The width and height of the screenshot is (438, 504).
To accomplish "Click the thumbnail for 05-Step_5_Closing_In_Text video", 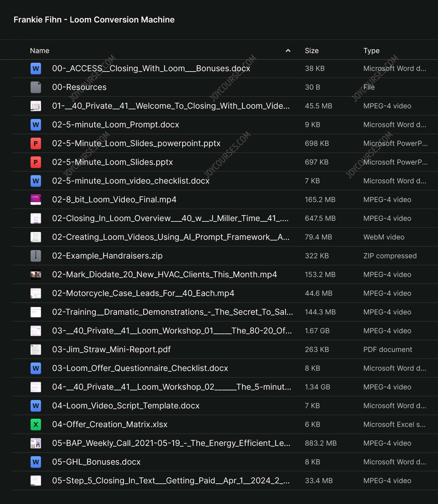I will pos(36,481).
